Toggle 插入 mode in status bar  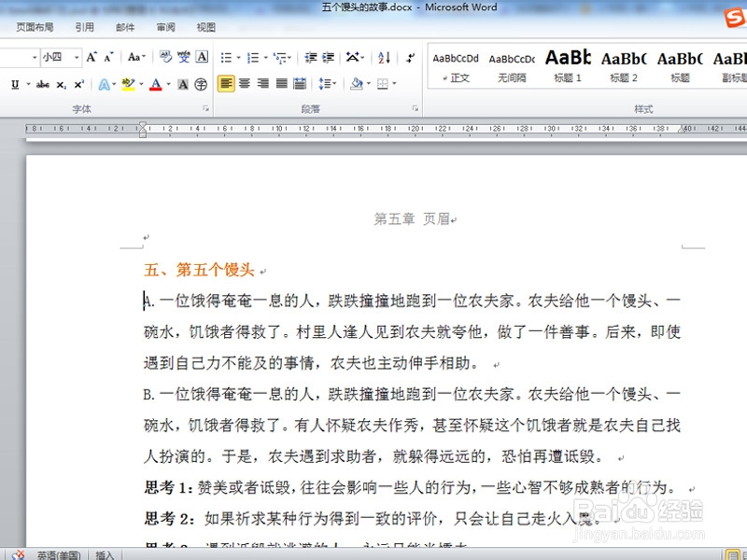(103, 554)
